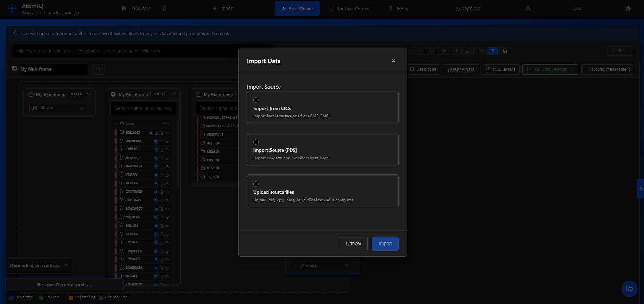644x304 pixels.
Task: Click the blue Import button
Action: click(385, 244)
